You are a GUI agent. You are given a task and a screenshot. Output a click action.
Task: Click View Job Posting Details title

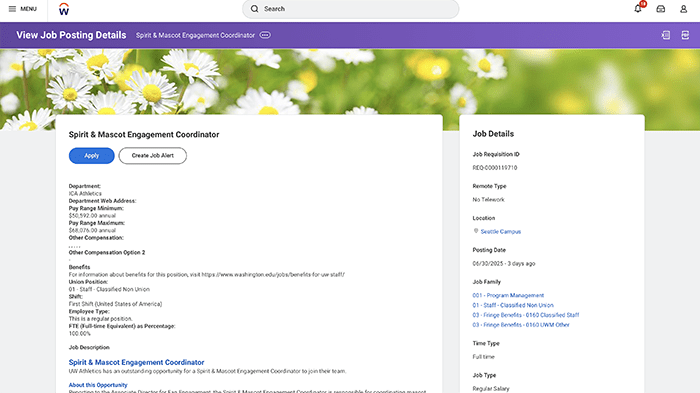71,35
